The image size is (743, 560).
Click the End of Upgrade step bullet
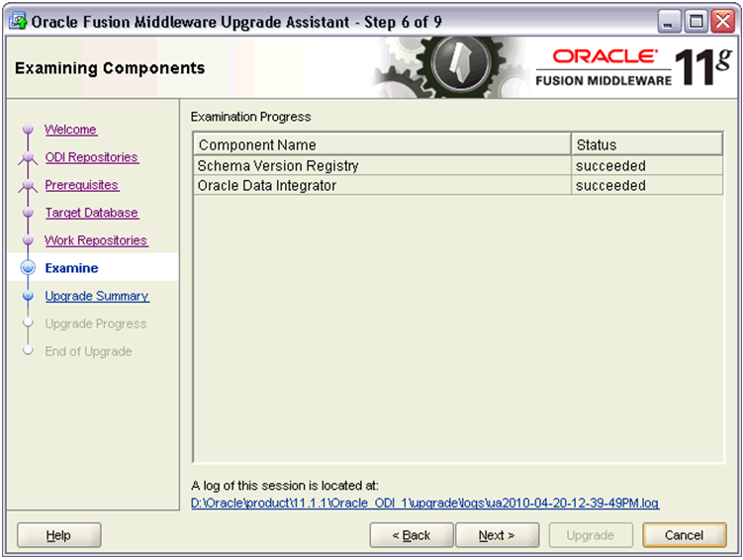28,350
